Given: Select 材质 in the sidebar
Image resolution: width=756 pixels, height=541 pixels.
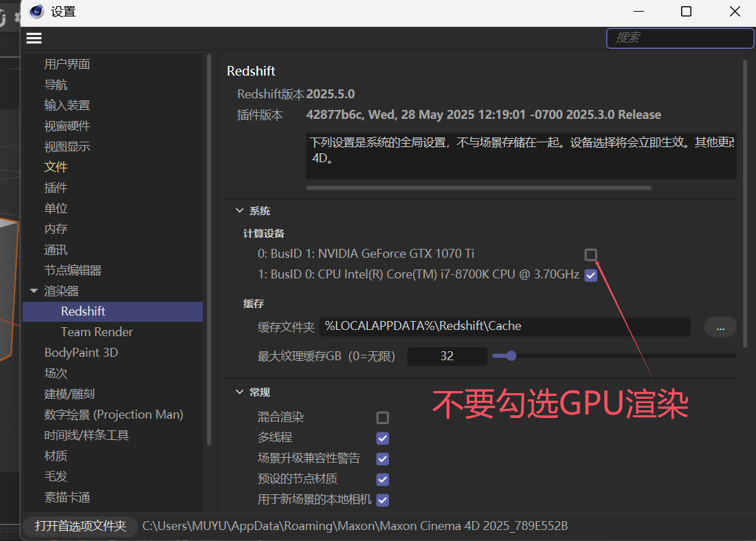Looking at the screenshot, I should coord(56,456).
